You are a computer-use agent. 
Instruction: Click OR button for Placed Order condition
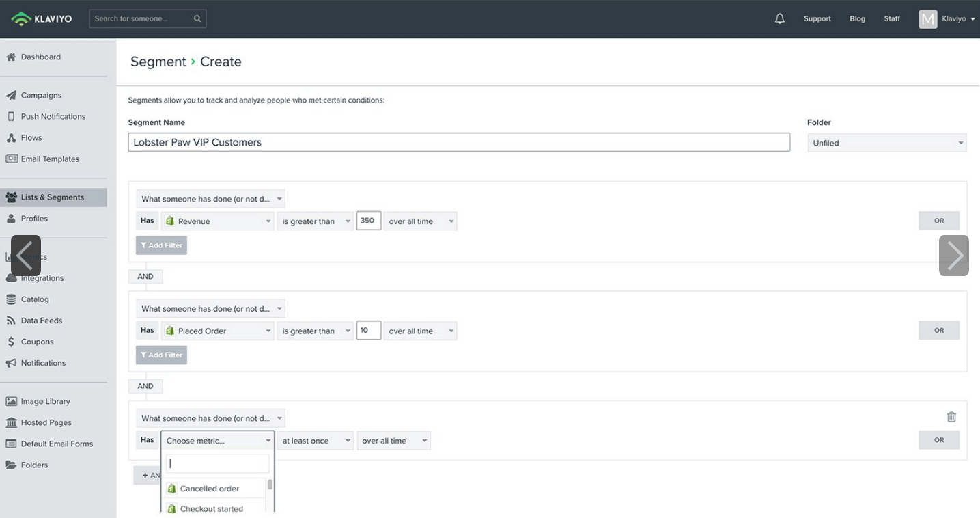coord(938,330)
